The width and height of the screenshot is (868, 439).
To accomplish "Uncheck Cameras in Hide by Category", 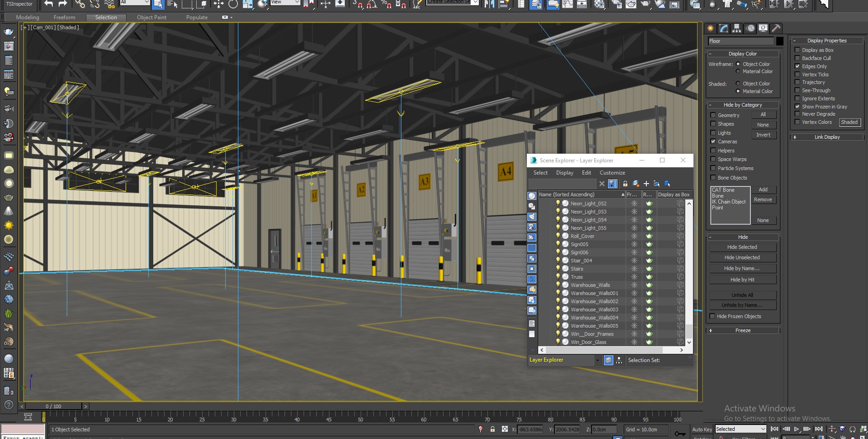I will 713,142.
